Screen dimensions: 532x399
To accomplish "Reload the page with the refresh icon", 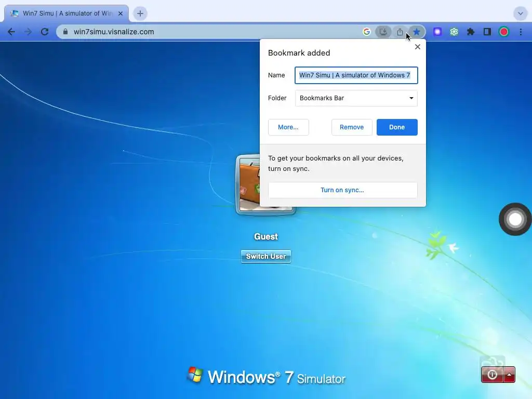I will (x=45, y=32).
